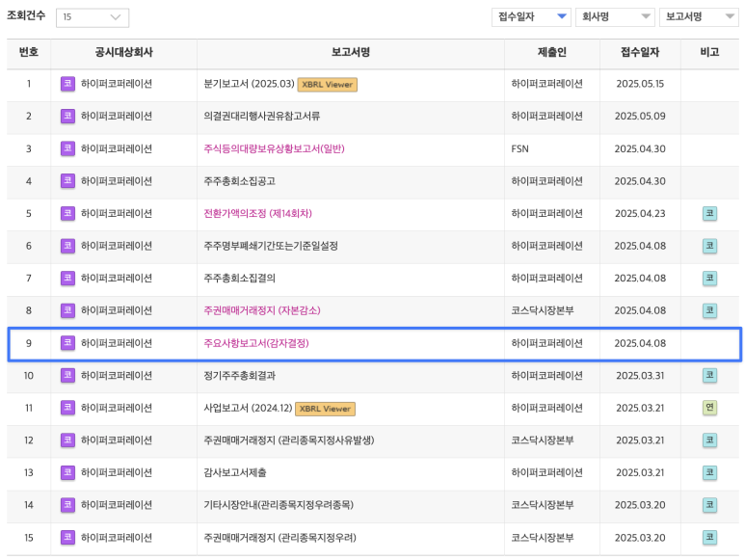745x560 pixels.
Task: Click the purple 코 icon in row 1
Action: 67,84
